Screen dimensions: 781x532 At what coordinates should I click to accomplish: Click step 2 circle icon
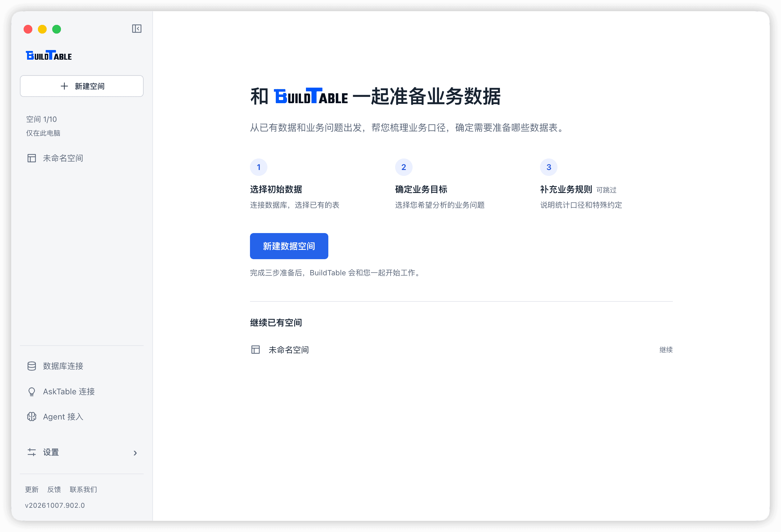pos(404,167)
